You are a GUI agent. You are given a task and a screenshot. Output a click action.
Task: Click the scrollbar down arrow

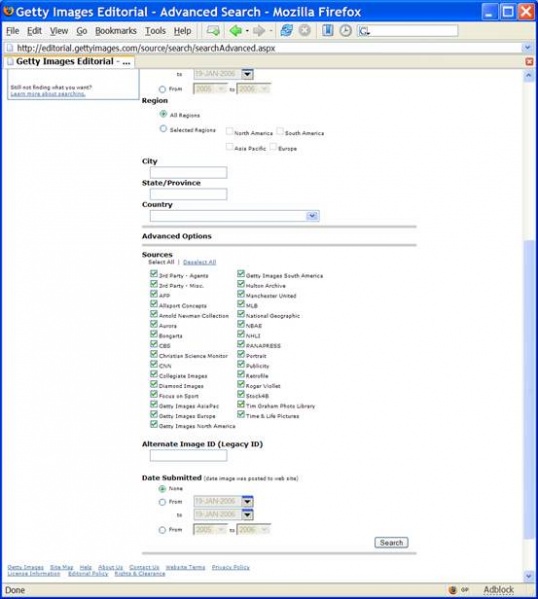(x=529, y=576)
